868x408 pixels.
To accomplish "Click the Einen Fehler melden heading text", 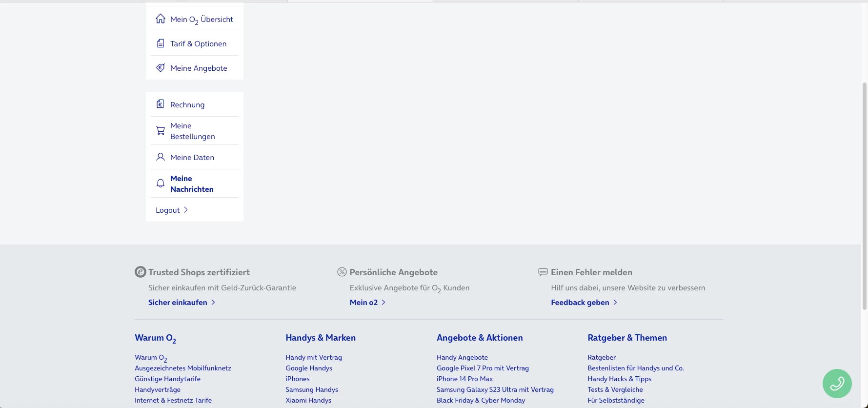I will (591, 272).
